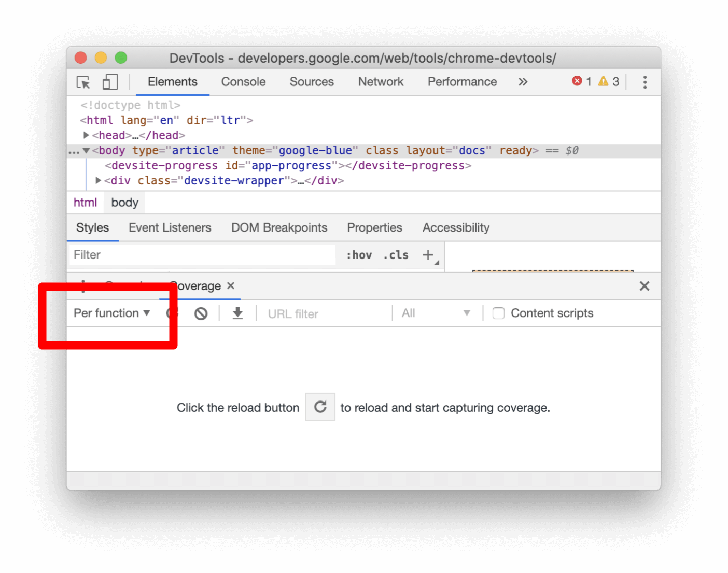728x573 pixels.
Task: Click the reload button to capture coverage
Action: (x=320, y=407)
